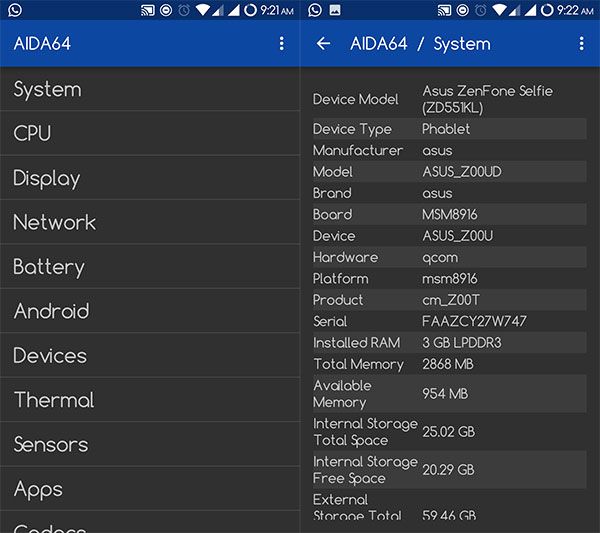Tap battery ring icon in left status bar
This screenshot has height=533, width=600.
pos(250,10)
